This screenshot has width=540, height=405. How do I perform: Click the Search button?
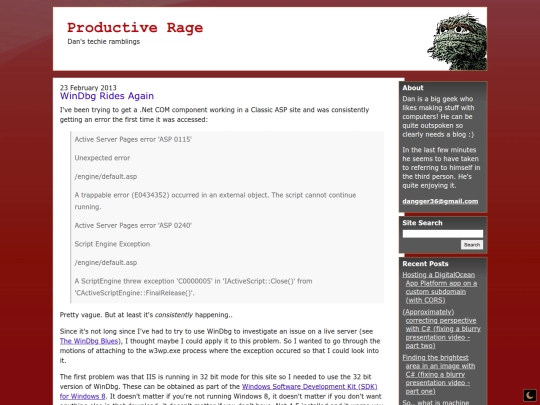tap(472, 245)
